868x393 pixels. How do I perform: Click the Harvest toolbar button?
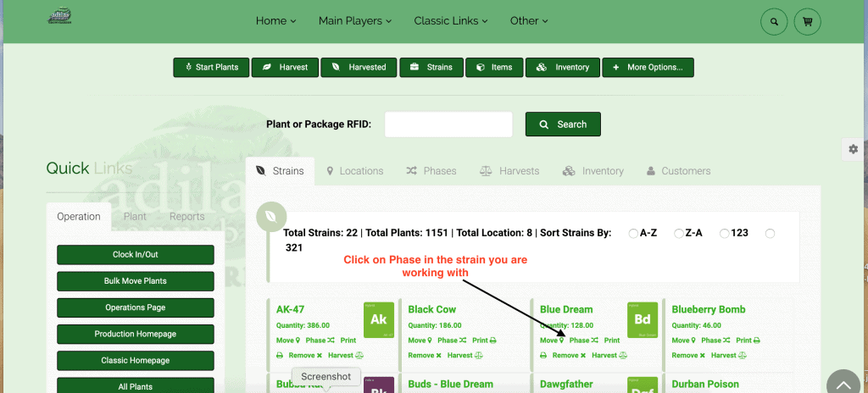(286, 68)
